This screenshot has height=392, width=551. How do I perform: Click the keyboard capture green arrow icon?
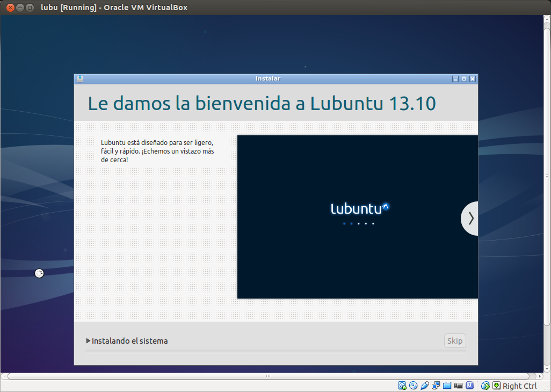coord(496,386)
